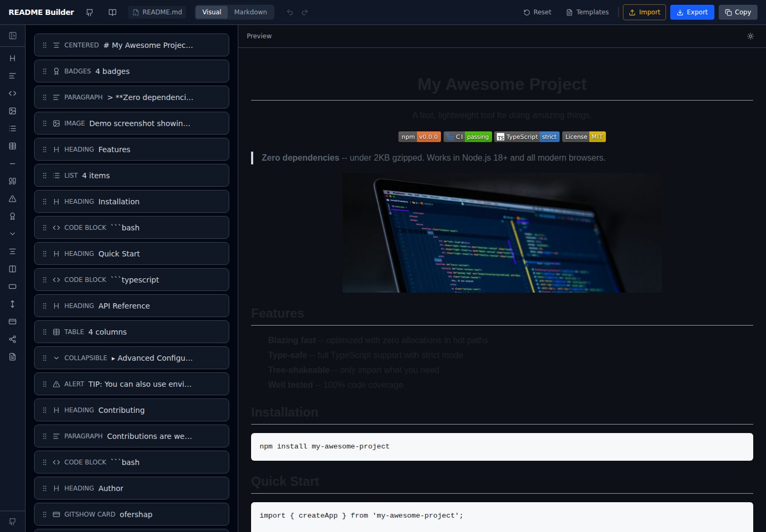Open the GitHub icon next to README Builder
Screen dimensions: 766x532
(89, 12)
